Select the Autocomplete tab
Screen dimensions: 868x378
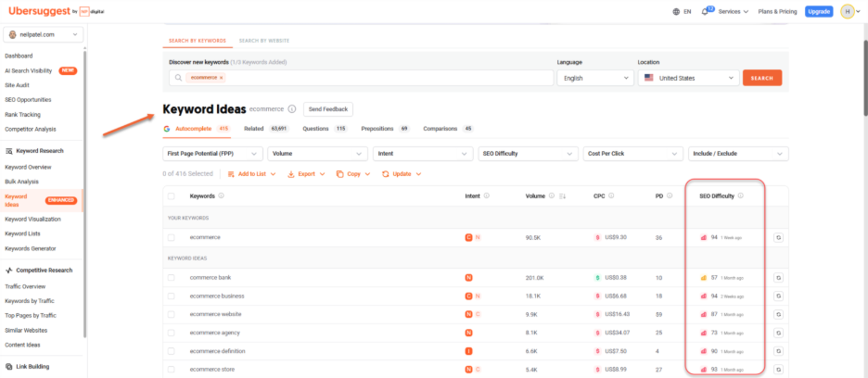pos(198,129)
